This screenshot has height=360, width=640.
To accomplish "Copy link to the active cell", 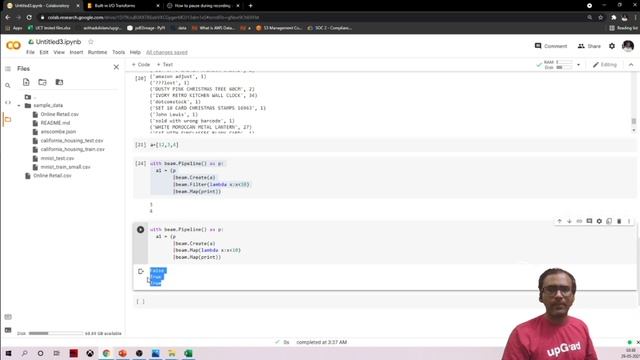I will point(579,221).
